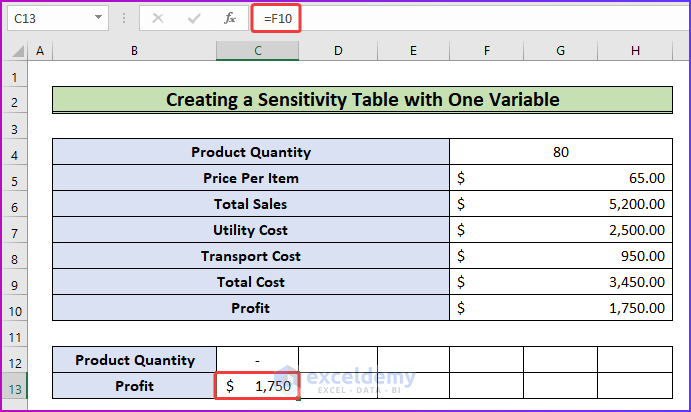Select row 13 header

pos(15,385)
